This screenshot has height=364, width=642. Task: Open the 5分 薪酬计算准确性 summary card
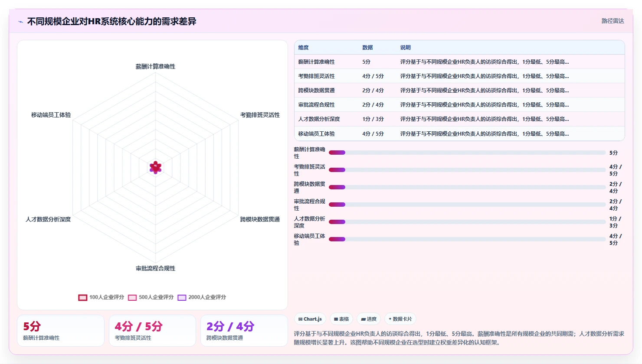61,331
